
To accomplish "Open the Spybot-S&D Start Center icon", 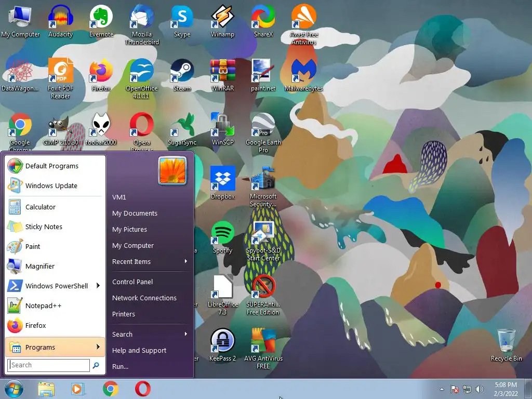I will click(263, 240).
